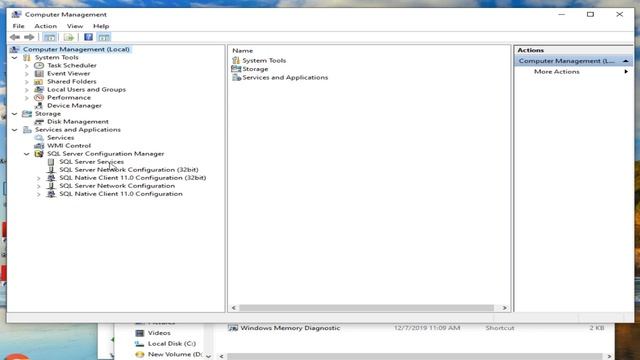The height and width of the screenshot is (360, 640).
Task: Open New Volume (D:) in background Explorer
Action: (x=175, y=354)
